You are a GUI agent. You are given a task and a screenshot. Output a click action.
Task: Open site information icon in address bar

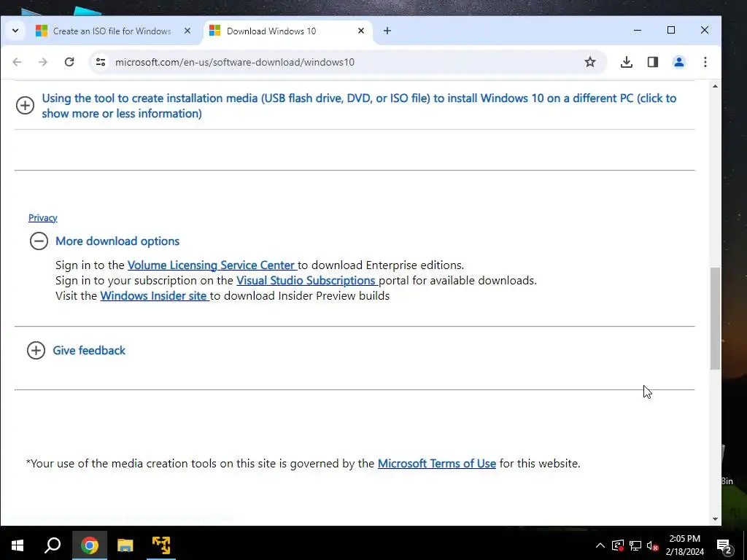[x=101, y=62]
